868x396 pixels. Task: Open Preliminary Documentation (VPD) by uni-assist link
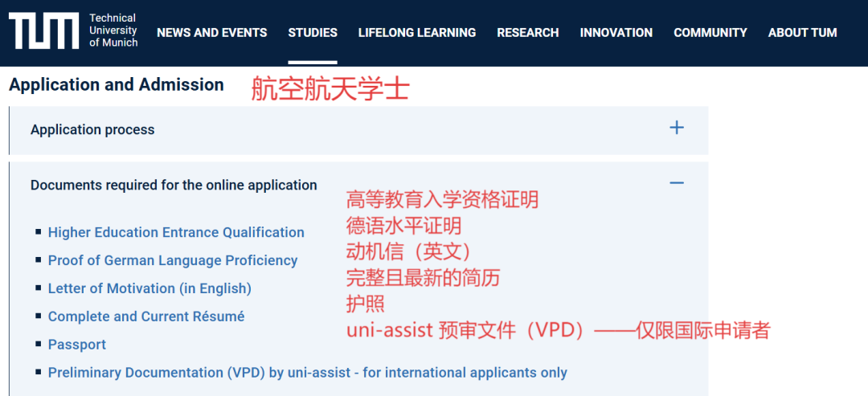click(307, 373)
